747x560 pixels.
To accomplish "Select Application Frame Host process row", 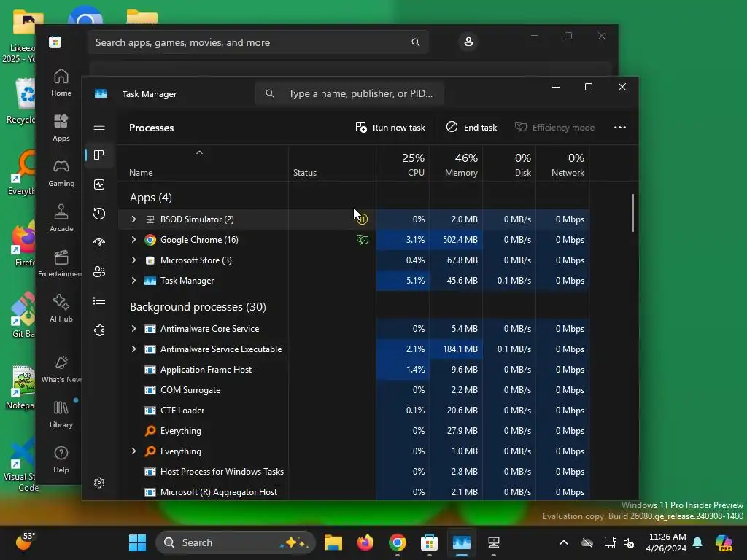I will 354,370.
